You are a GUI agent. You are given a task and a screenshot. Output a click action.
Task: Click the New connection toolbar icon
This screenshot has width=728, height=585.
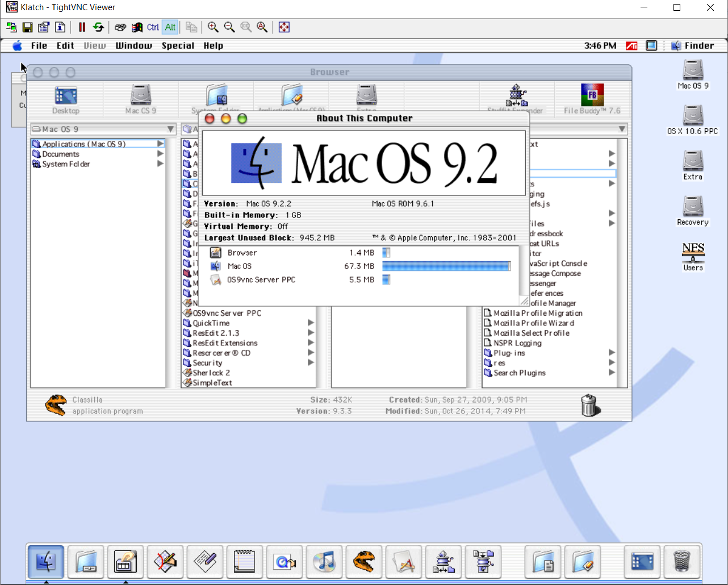(11, 27)
